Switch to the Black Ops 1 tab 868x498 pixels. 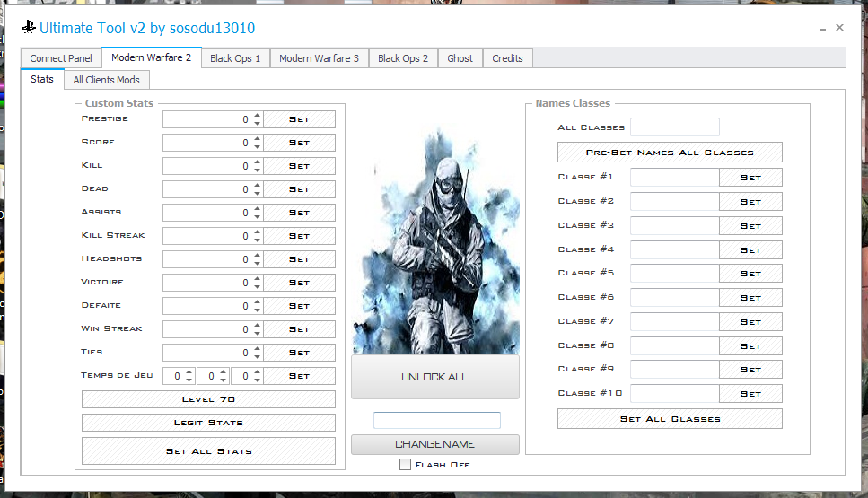coord(235,58)
